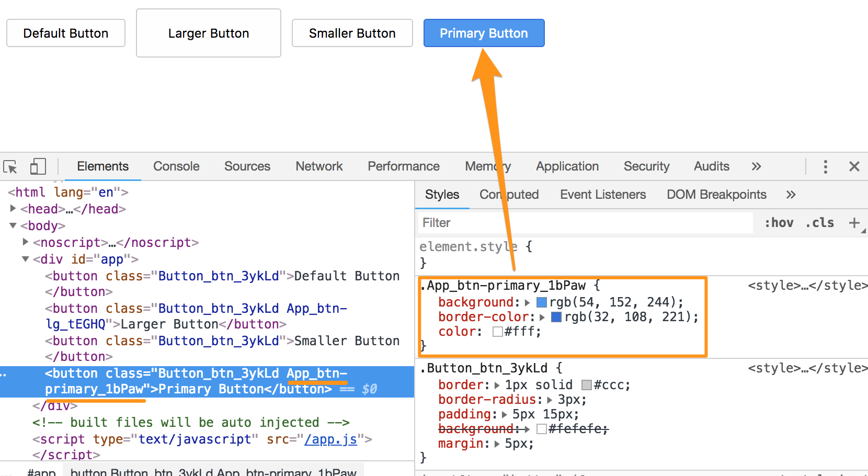Activate the inspect element picker icon
Screen dimensions: 868x476
(x=10, y=167)
